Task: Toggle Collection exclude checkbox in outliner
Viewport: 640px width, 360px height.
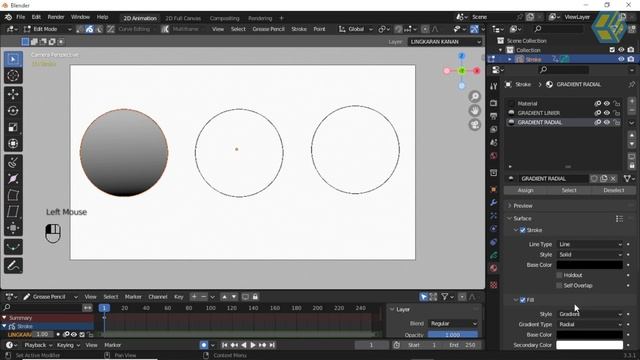Action: coord(612,50)
